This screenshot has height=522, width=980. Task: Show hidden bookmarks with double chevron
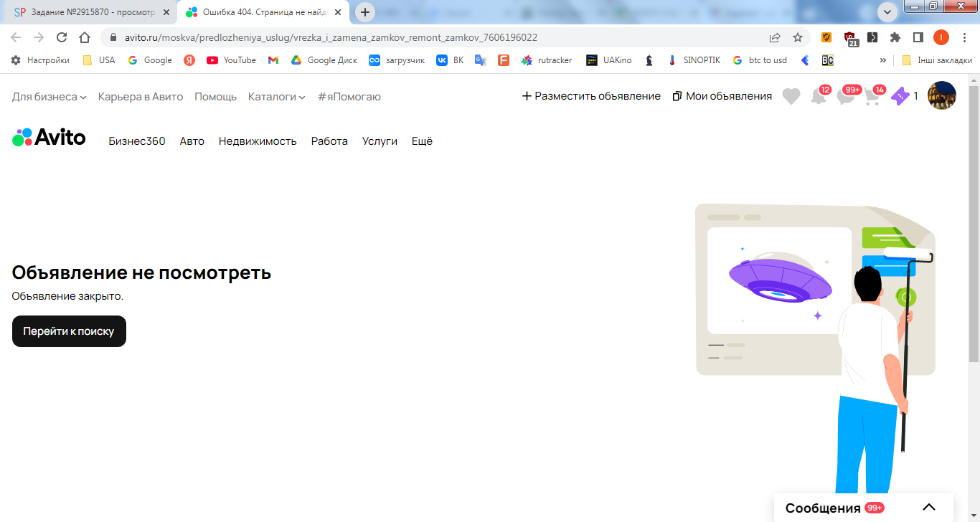[x=882, y=60]
